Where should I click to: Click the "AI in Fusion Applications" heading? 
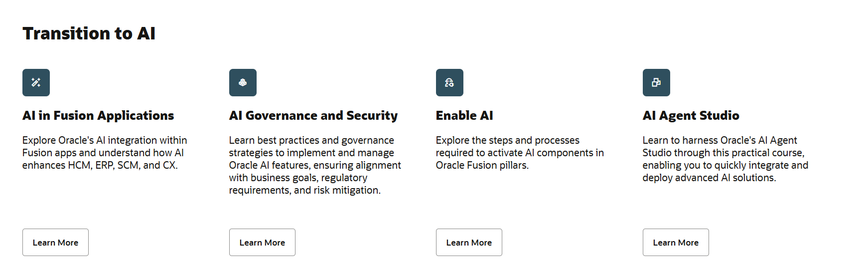point(98,116)
